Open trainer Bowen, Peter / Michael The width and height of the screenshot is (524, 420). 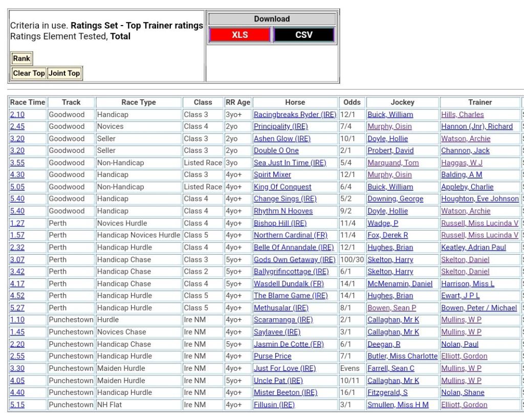pos(479,308)
